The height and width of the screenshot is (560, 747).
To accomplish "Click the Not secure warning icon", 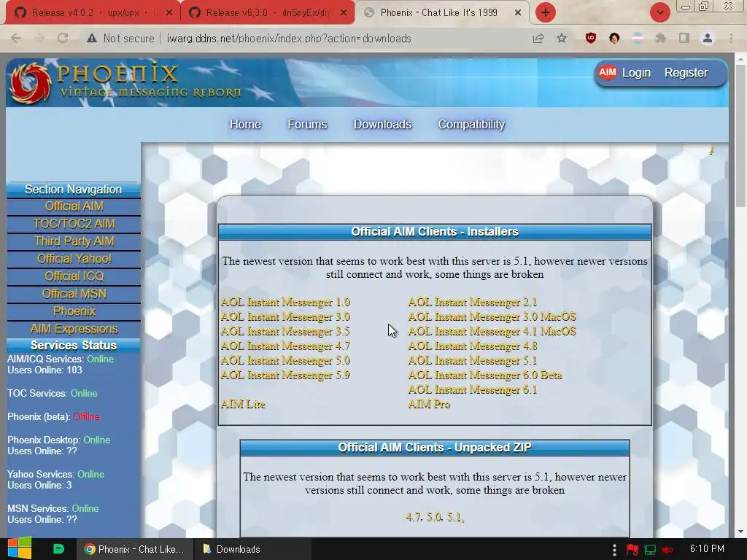I will click(92, 38).
